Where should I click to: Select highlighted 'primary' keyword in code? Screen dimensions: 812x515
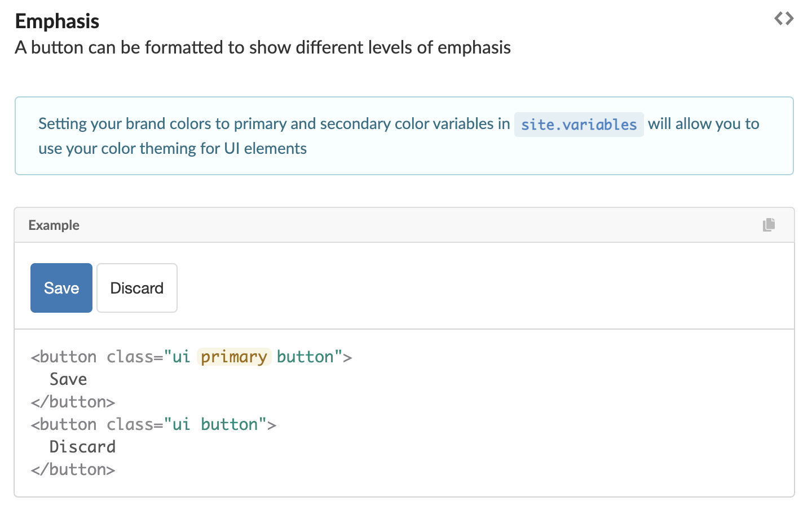234,357
